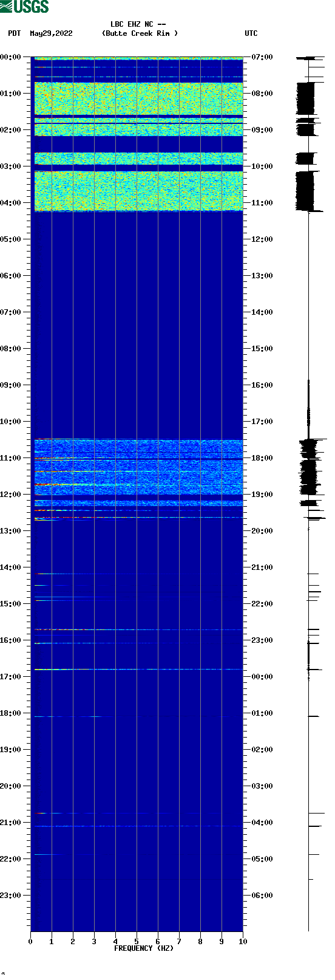Click the PDT '09:00' time label

coord(11,385)
